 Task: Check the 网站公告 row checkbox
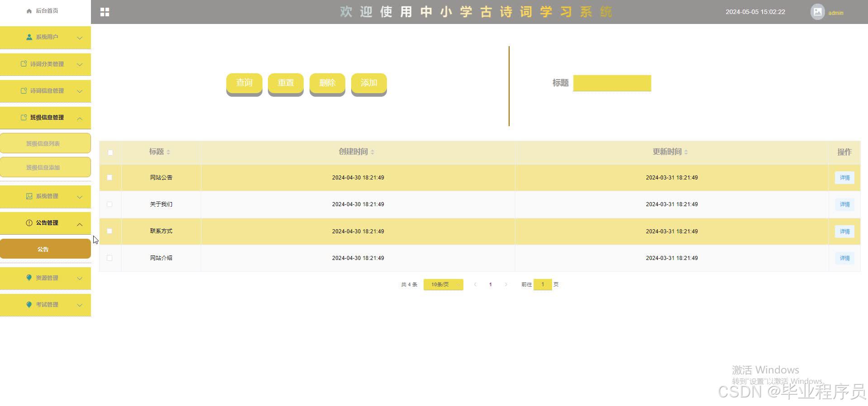(x=110, y=178)
